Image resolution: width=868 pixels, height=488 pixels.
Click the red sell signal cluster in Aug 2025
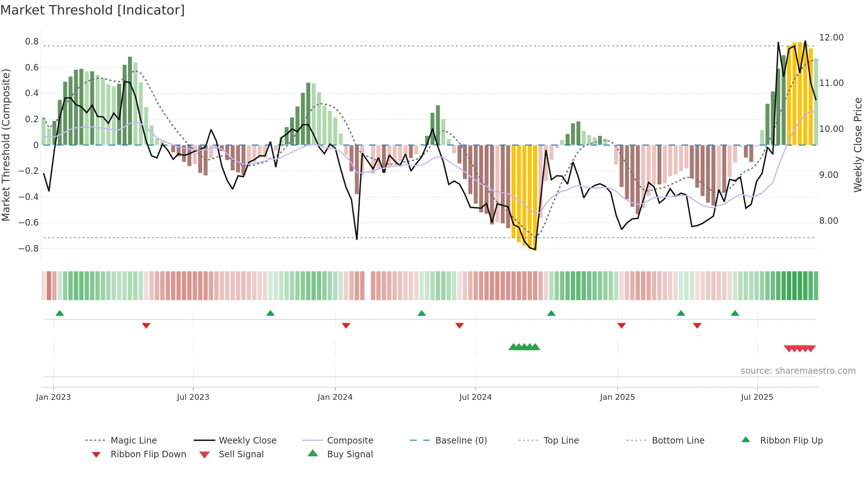(800, 348)
